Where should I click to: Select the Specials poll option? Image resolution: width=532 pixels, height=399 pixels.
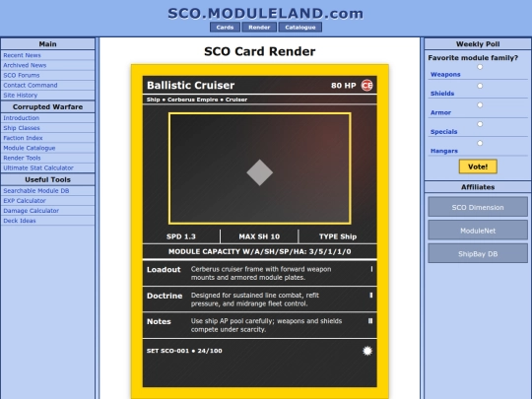click(x=480, y=124)
